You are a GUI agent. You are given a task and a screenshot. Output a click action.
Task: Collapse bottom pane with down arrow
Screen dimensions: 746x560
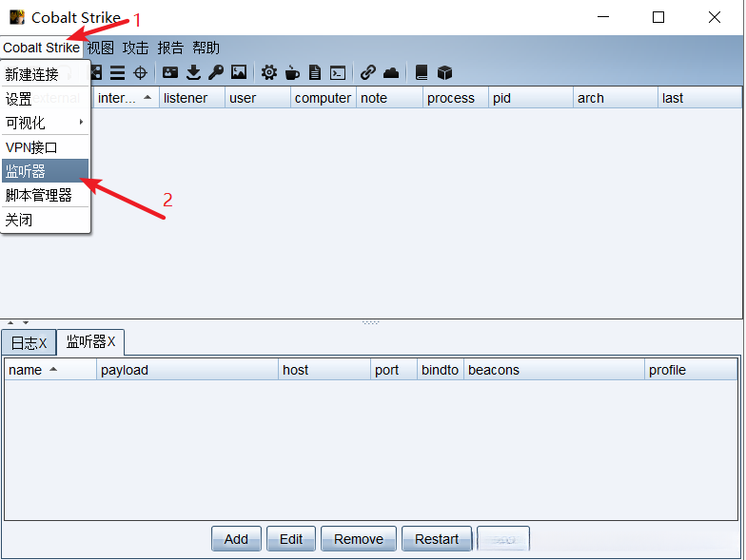tap(26, 323)
